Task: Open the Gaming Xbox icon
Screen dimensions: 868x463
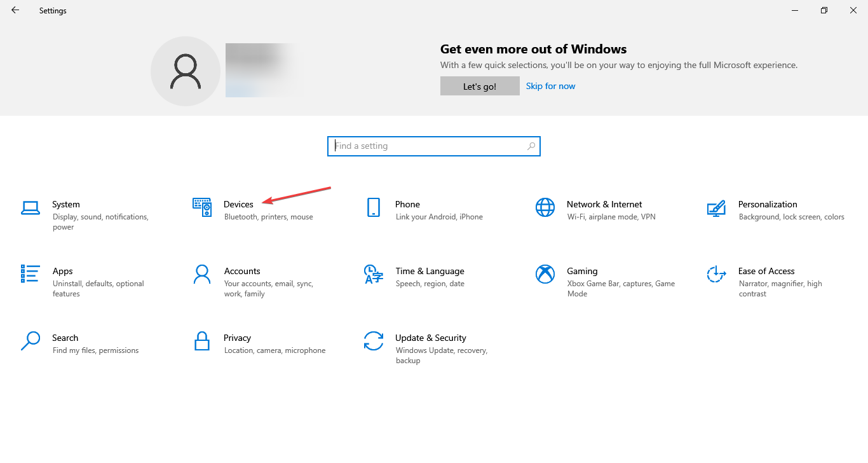Action: coord(545,274)
